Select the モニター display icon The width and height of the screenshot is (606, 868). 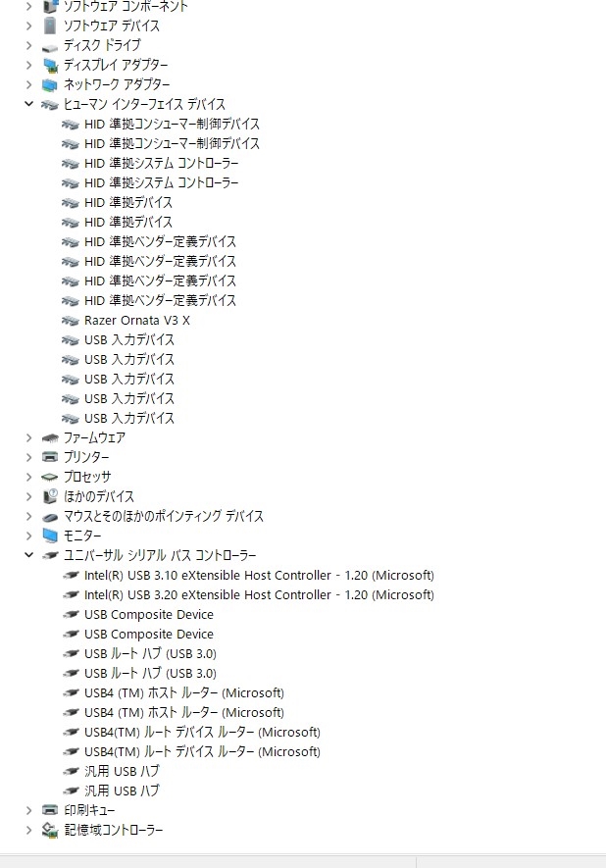[50, 536]
